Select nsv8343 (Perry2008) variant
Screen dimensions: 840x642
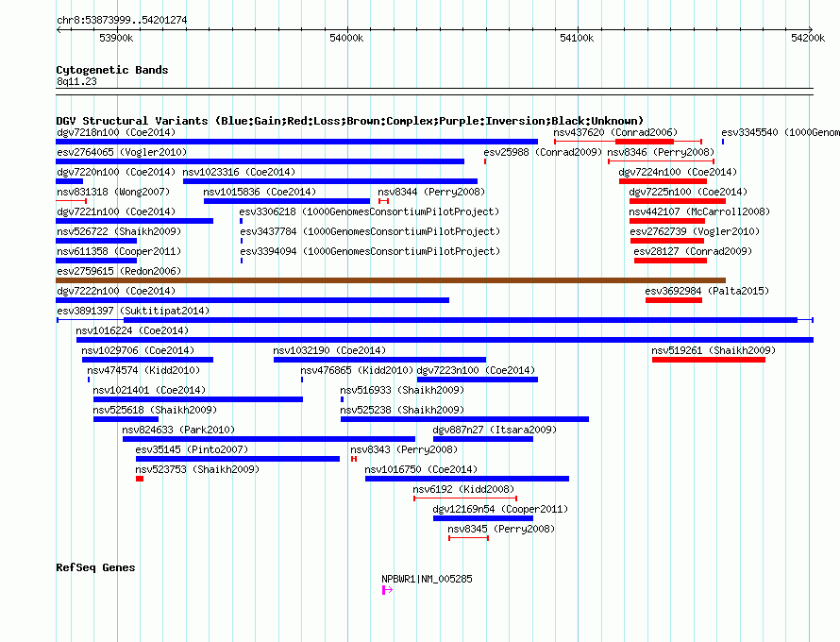tap(354, 459)
